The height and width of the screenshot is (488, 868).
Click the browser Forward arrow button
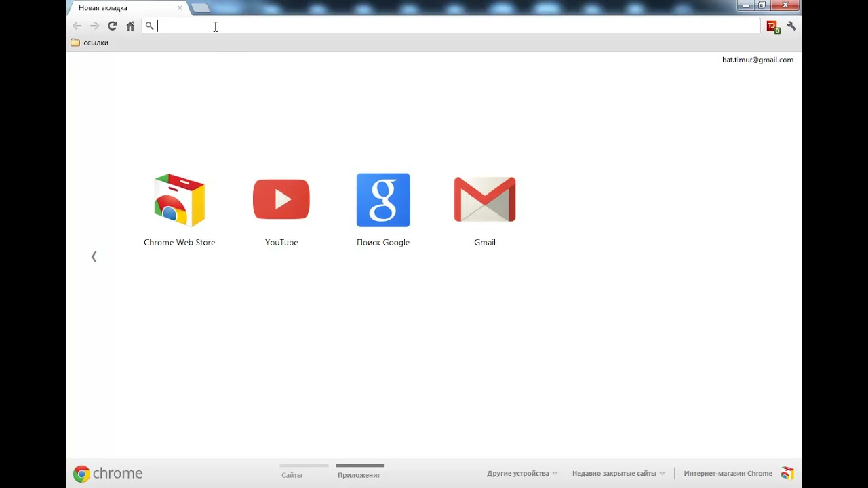(x=95, y=26)
